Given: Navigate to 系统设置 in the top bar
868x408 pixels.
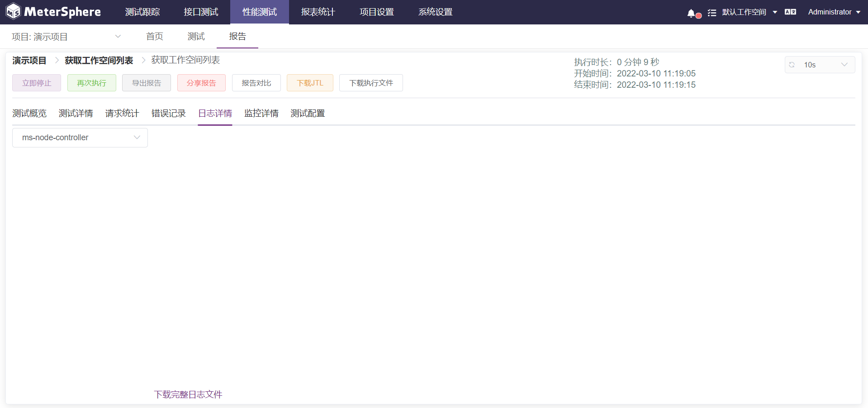Looking at the screenshot, I should pos(435,12).
